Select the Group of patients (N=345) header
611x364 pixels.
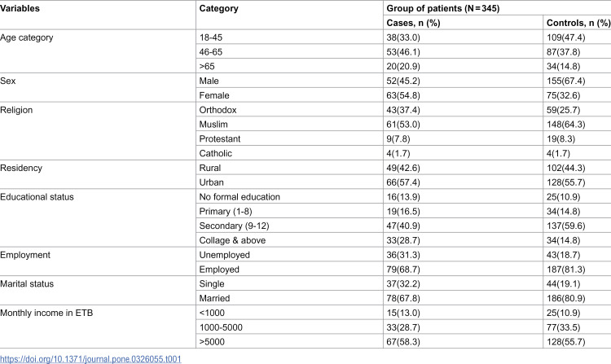click(x=442, y=9)
